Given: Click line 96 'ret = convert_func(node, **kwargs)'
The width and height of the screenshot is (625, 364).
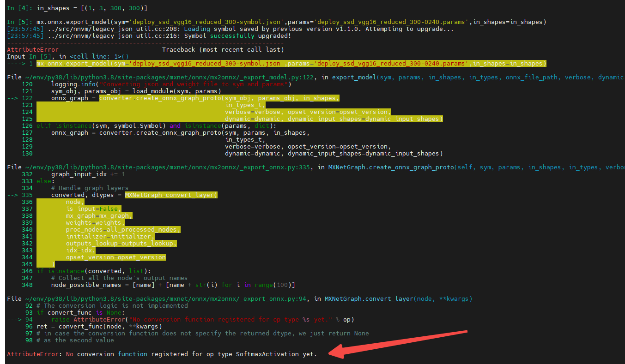Looking at the screenshot, I should 99,327.
